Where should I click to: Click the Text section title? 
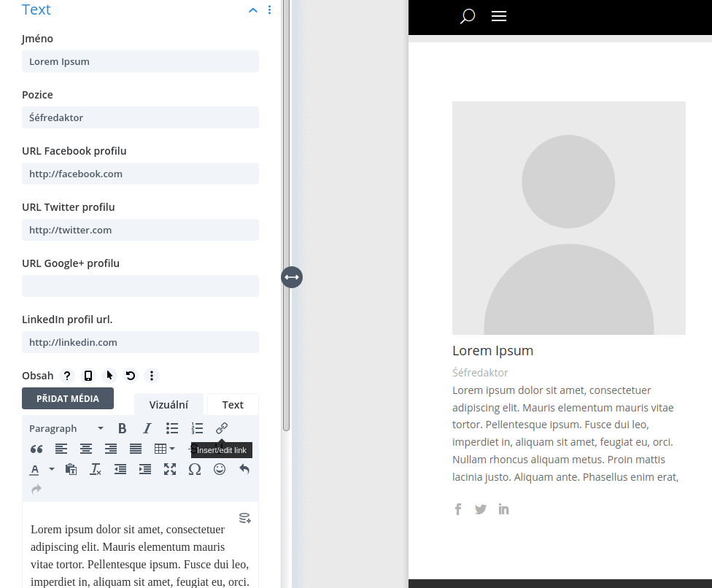[36, 9]
